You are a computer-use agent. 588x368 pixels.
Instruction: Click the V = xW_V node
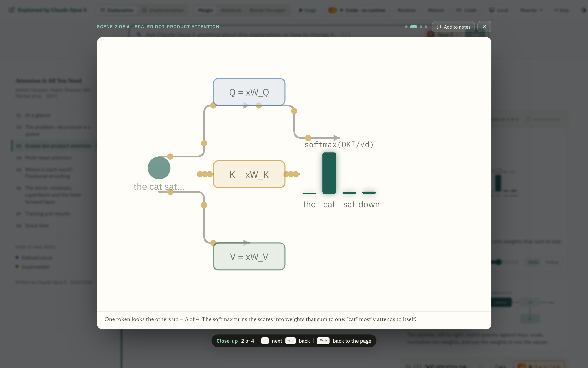pyautogui.click(x=249, y=257)
